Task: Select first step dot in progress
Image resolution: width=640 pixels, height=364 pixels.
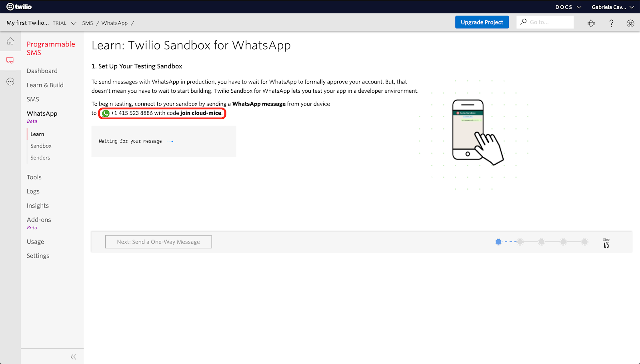Action: 498,242
